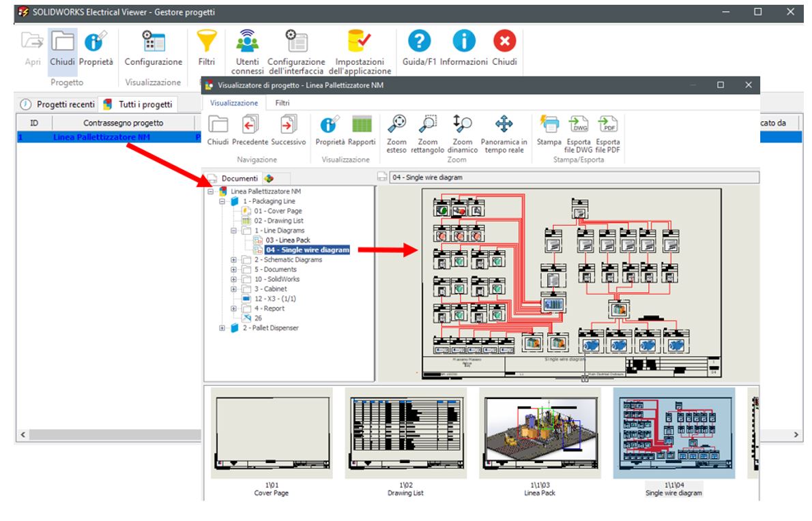This screenshot has height=521, width=812.
Task: Expand the 10 - SolidWorks folder
Action: click(x=233, y=280)
